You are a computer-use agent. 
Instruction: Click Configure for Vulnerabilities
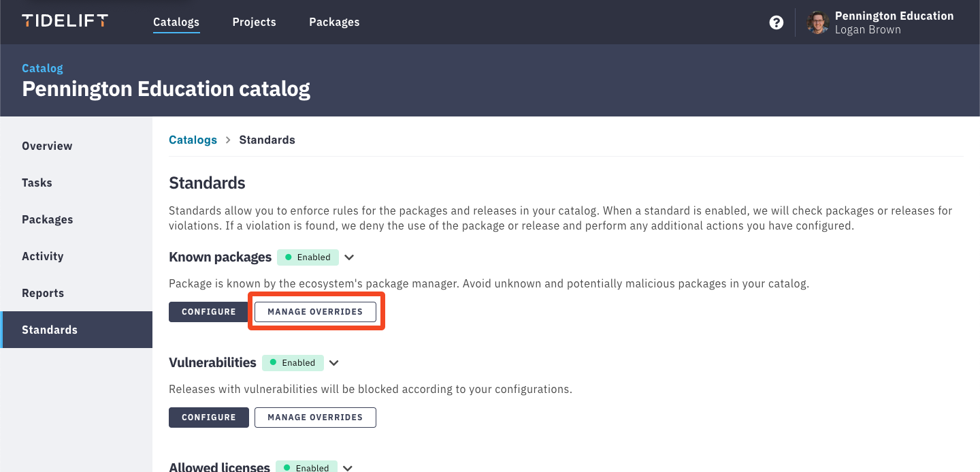point(209,418)
